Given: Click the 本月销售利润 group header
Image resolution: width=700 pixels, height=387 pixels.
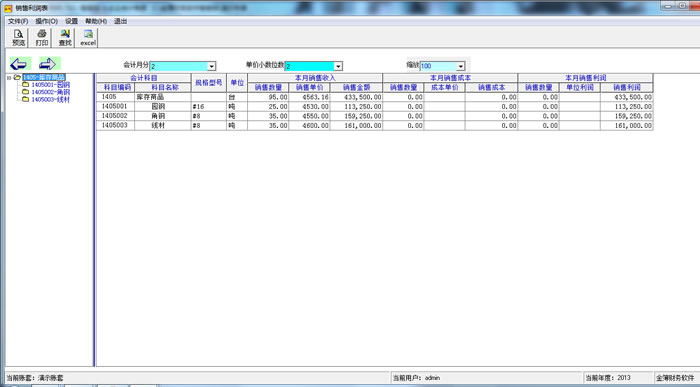Looking at the screenshot, I should [x=586, y=78].
